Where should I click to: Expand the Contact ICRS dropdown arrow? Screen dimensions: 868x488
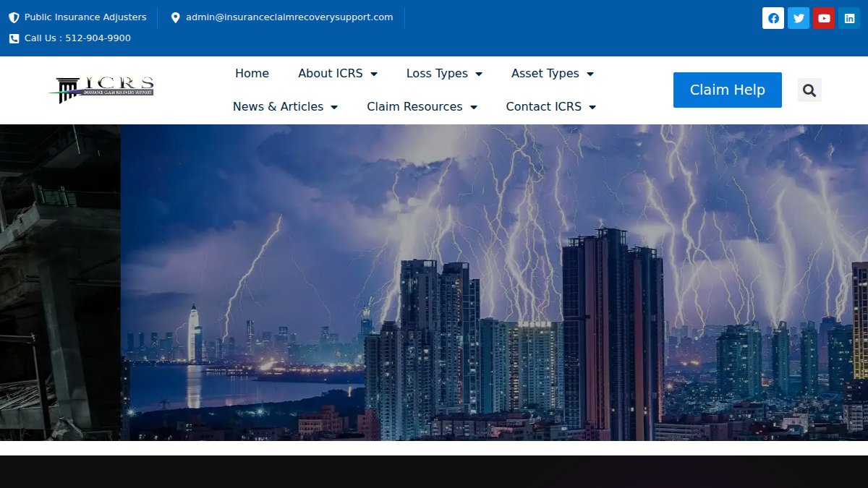[592, 107]
